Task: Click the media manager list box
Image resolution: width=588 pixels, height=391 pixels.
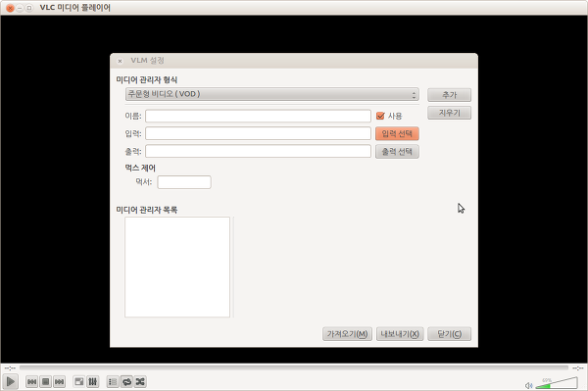Action: pyautogui.click(x=177, y=267)
